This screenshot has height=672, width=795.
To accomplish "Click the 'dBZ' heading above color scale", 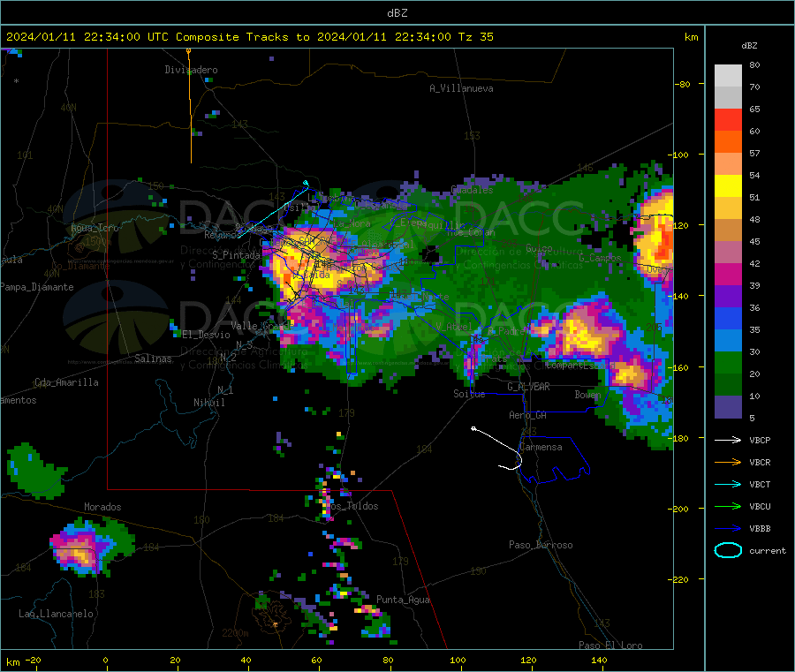I will pyautogui.click(x=749, y=46).
